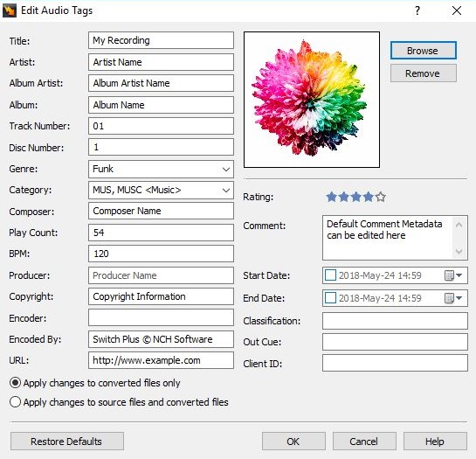Click the empty Encoder field
The width and height of the screenshot is (476, 459).
[161, 317]
